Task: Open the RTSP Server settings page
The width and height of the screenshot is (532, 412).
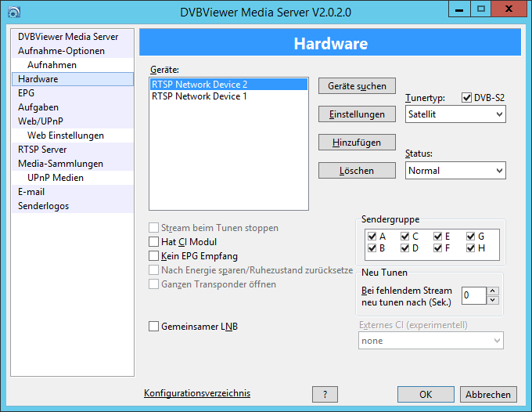Action: pyautogui.click(x=42, y=150)
